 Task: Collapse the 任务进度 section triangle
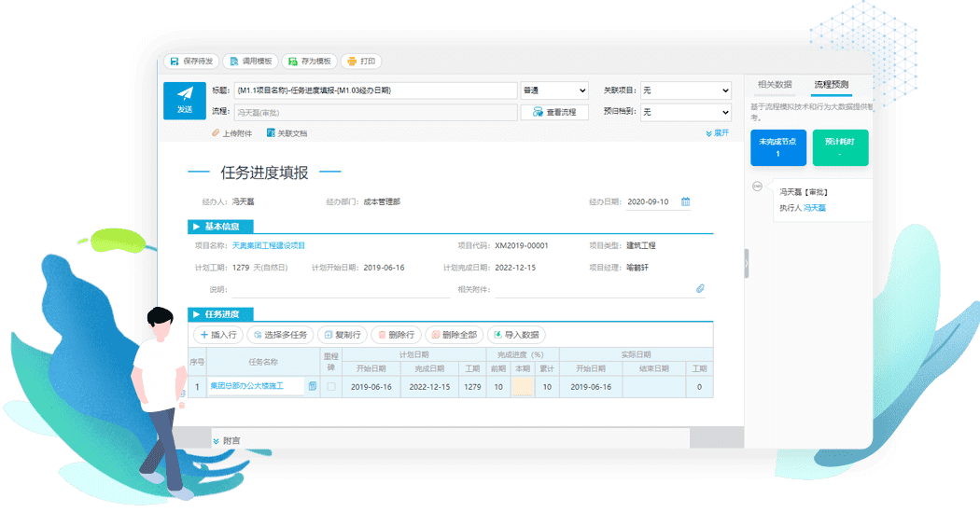click(x=196, y=314)
